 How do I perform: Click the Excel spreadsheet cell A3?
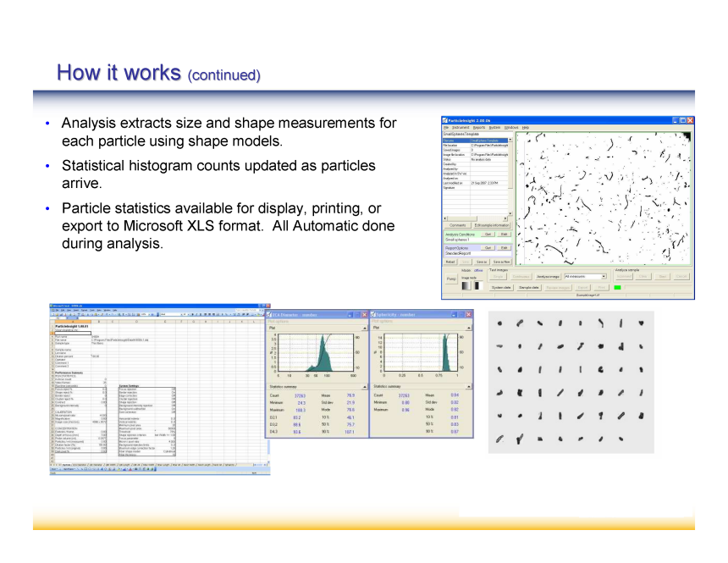pyautogui.click(x=71, y=331)
